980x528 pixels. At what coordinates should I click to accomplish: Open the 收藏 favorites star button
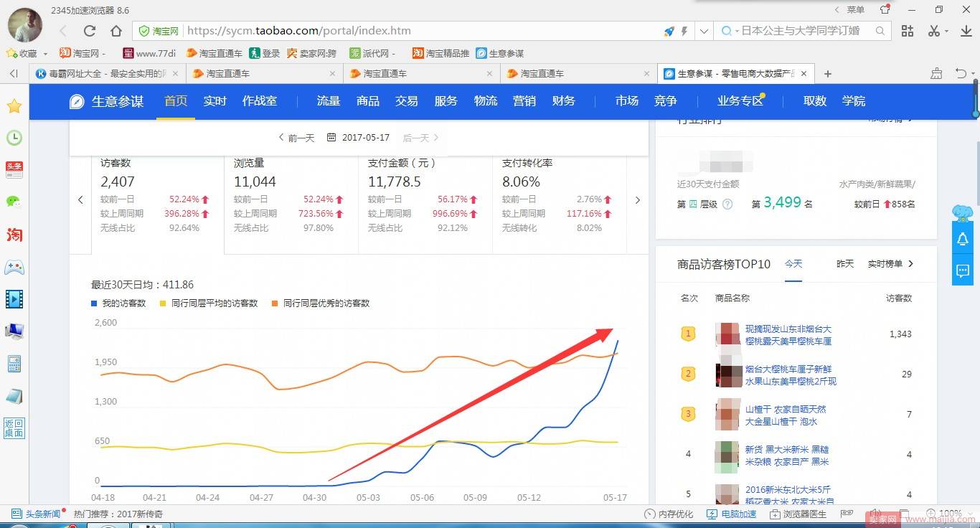pos(22,53)
